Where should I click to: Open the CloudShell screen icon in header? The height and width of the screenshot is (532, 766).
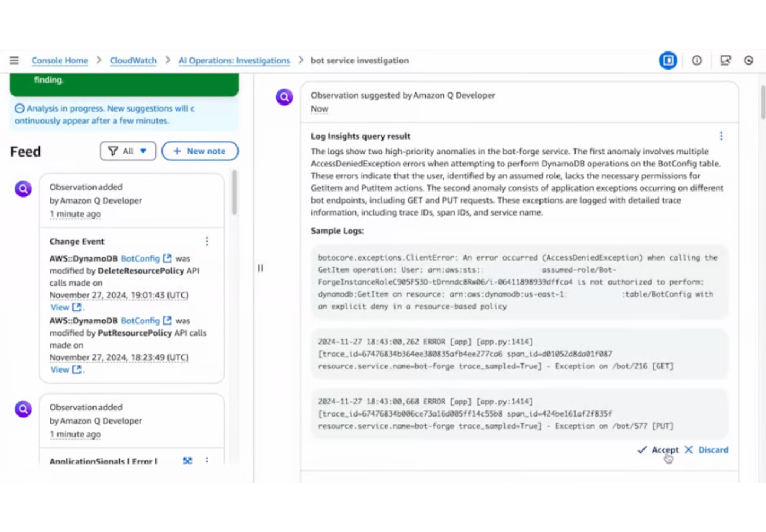726,60
